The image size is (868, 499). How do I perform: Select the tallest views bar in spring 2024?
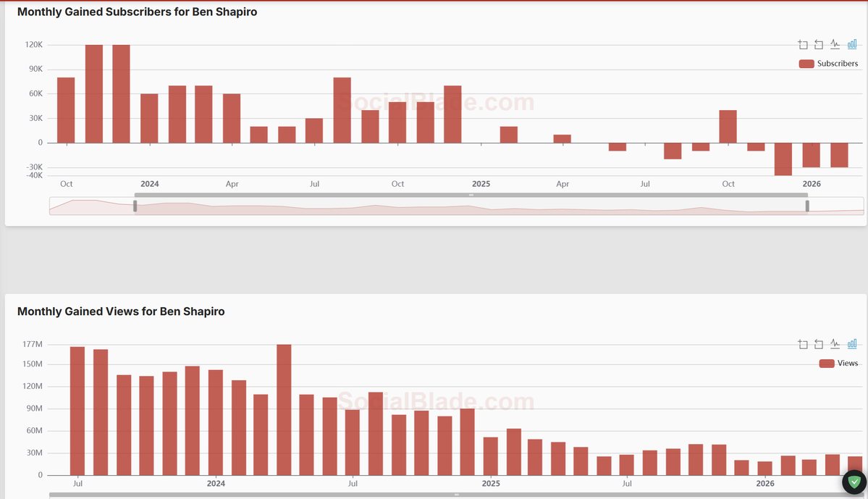[x=284, y=410]
